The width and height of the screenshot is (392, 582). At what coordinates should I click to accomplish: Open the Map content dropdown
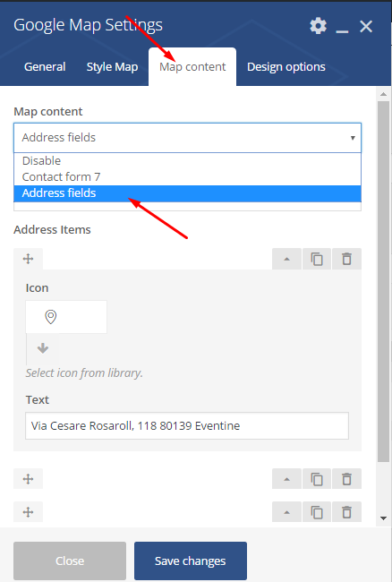[x=187, y=138]
